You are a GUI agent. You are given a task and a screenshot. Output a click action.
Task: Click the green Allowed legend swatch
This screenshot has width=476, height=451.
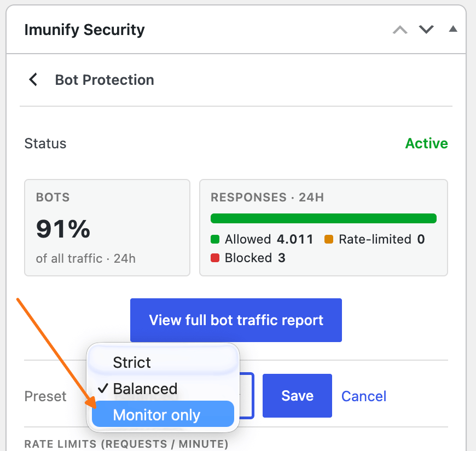click(215, 239)
